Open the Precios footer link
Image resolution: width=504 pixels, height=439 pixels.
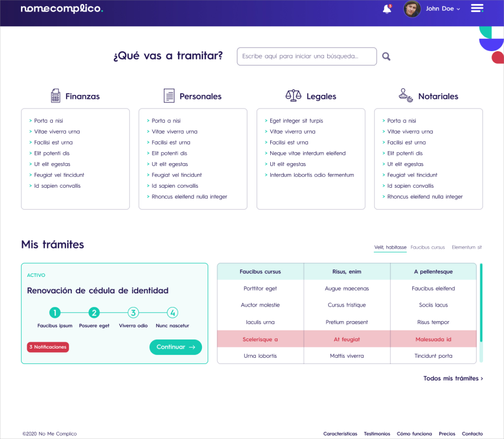click(447, 434)
